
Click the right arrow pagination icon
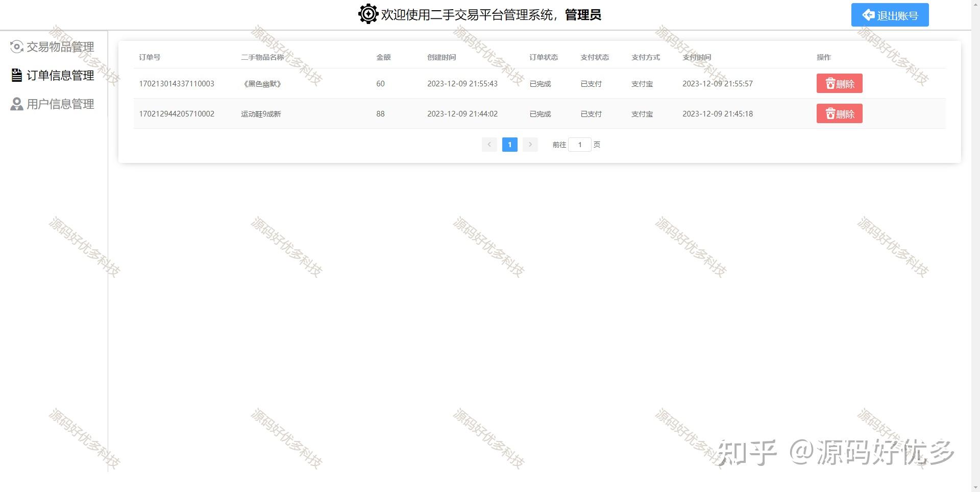pyautogui.click(x=530, y=145)
